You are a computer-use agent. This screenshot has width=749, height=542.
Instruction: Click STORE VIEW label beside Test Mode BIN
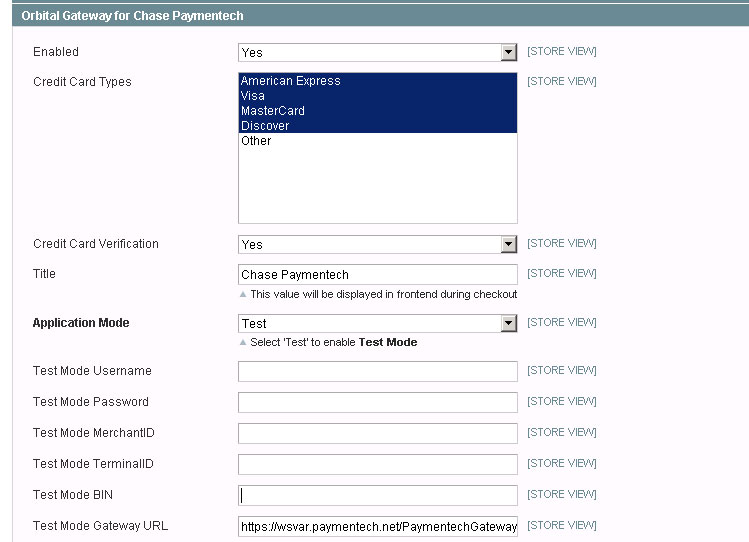tap(562, 494)
